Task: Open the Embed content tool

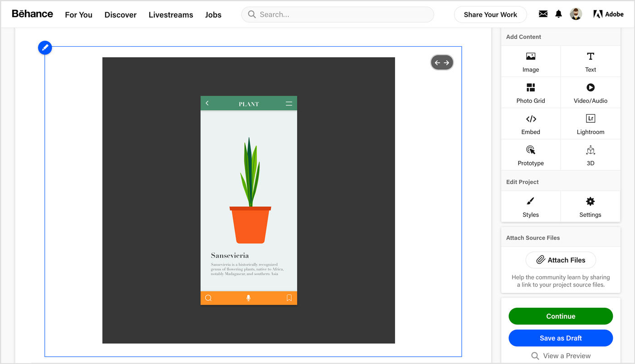Action: (x=530, y=123)
